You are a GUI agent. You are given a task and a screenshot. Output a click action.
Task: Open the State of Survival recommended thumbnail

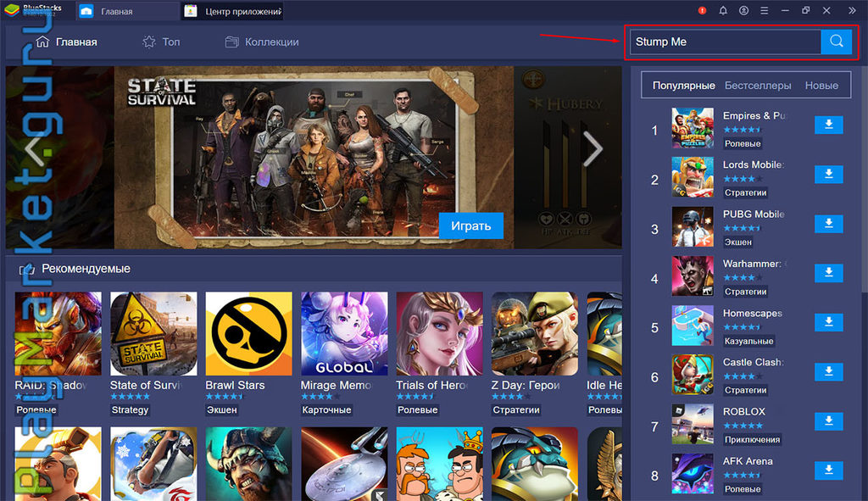click(x=153, y=334)
